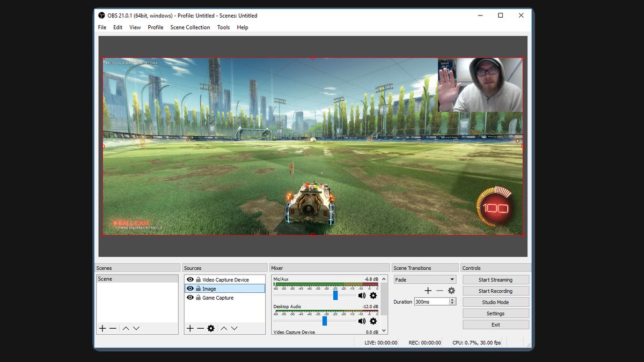Image resolution: width=644 pixels, height=362 pixels.
Task: Open the Tools menu
Action: coord(223,27)
